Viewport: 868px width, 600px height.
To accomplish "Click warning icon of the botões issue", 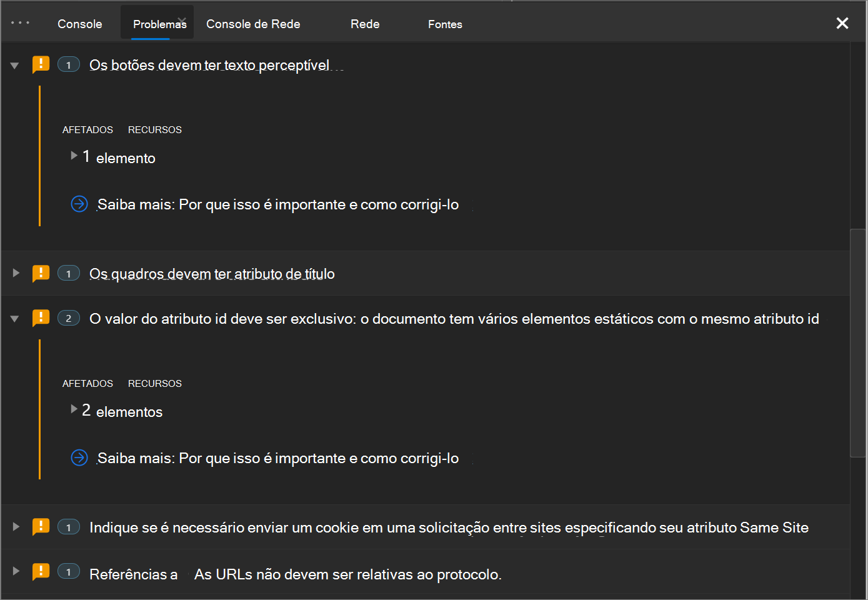I will [x=41, y=64].
